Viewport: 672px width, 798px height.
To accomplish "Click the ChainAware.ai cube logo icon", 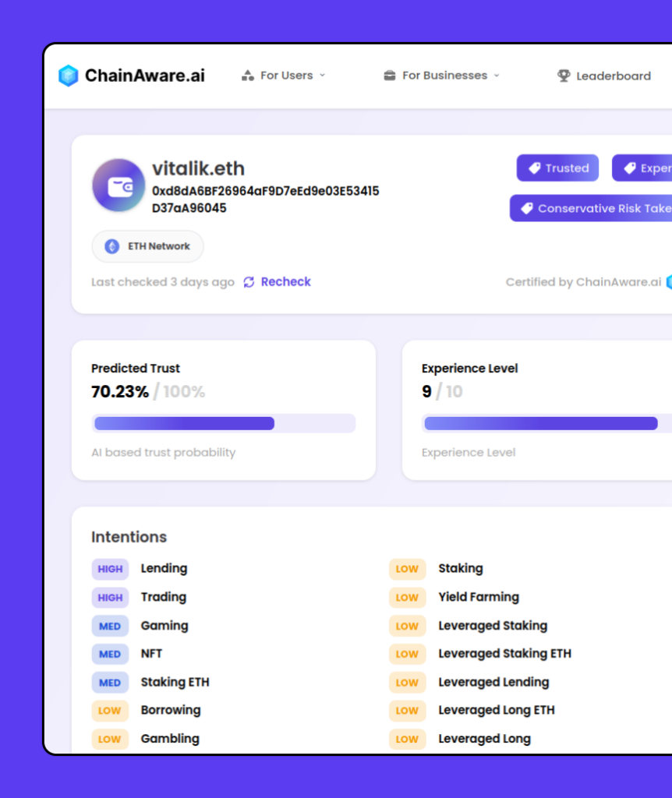I will coord(69,76).
